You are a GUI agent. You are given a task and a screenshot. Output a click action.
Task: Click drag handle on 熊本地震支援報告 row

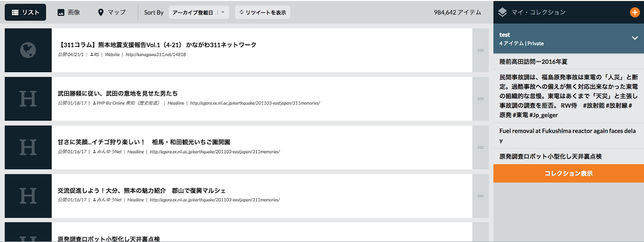coord(480,50)
